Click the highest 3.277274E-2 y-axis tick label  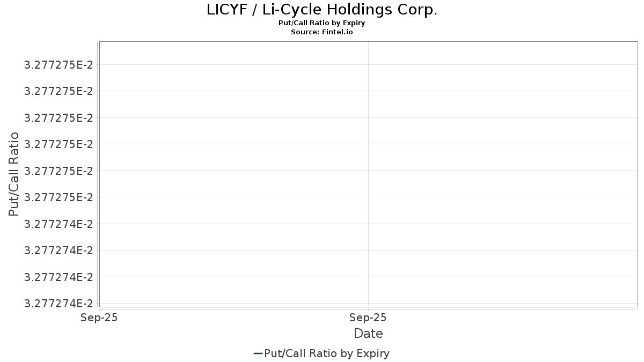[x=58, y=224]
